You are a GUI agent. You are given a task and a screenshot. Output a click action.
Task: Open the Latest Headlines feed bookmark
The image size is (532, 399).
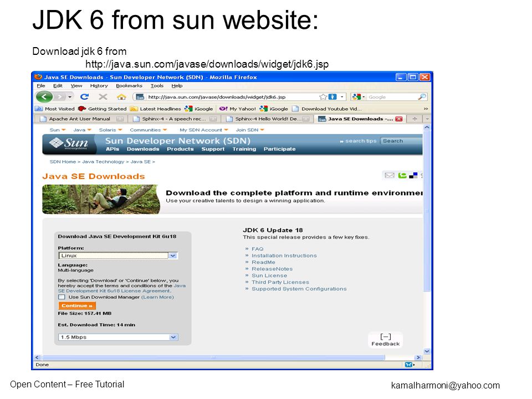point(156,109)
